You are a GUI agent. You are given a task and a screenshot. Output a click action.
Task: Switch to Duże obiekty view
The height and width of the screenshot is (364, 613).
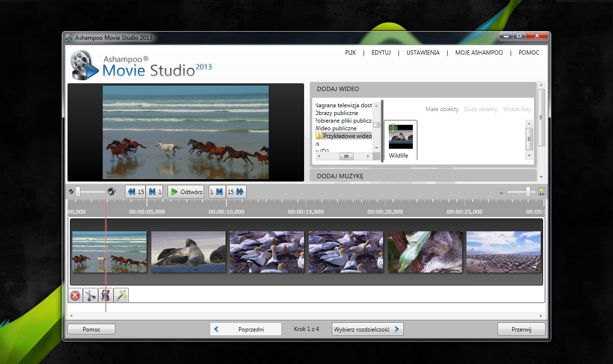pos(481,109)
